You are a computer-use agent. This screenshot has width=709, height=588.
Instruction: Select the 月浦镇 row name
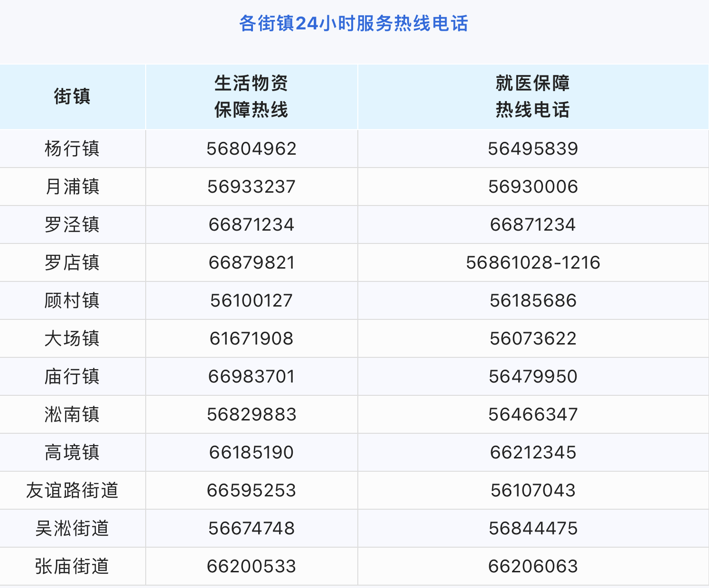click(72, 187)
